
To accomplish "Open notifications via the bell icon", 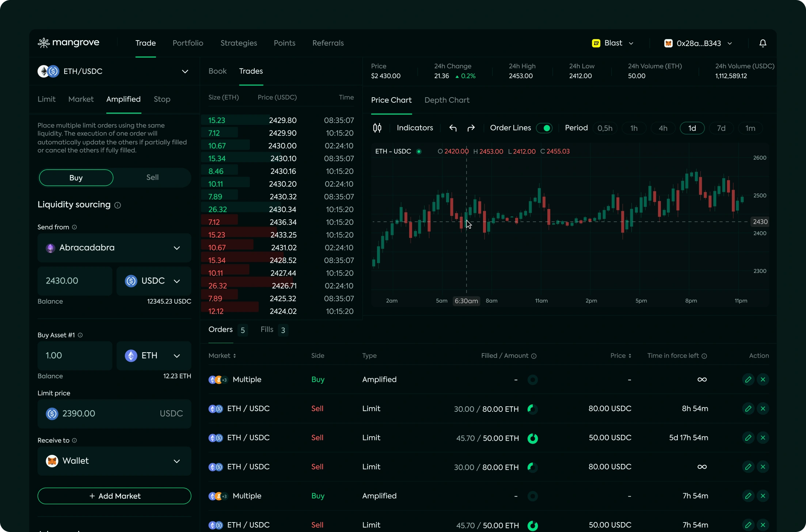I will [x=763, y=43].
